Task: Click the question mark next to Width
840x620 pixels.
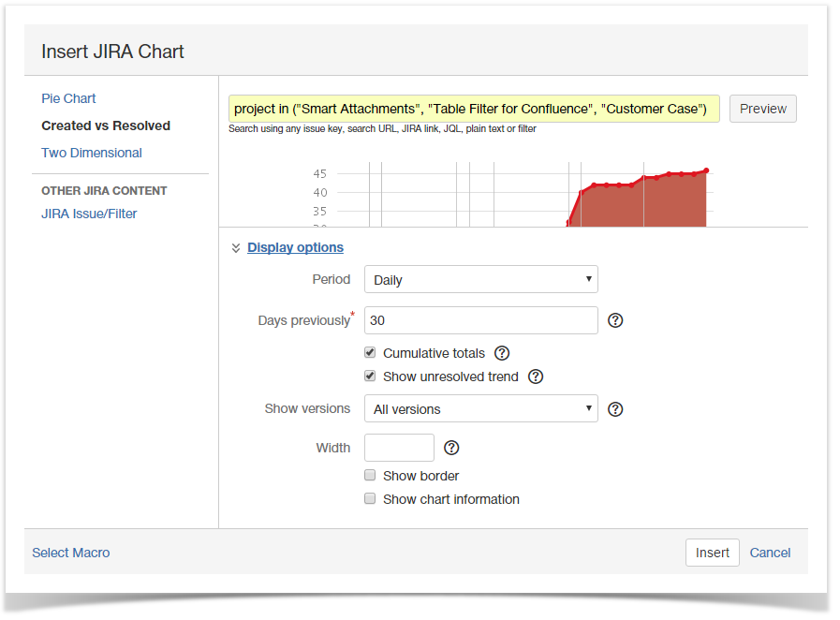Action: coord(451,448)
